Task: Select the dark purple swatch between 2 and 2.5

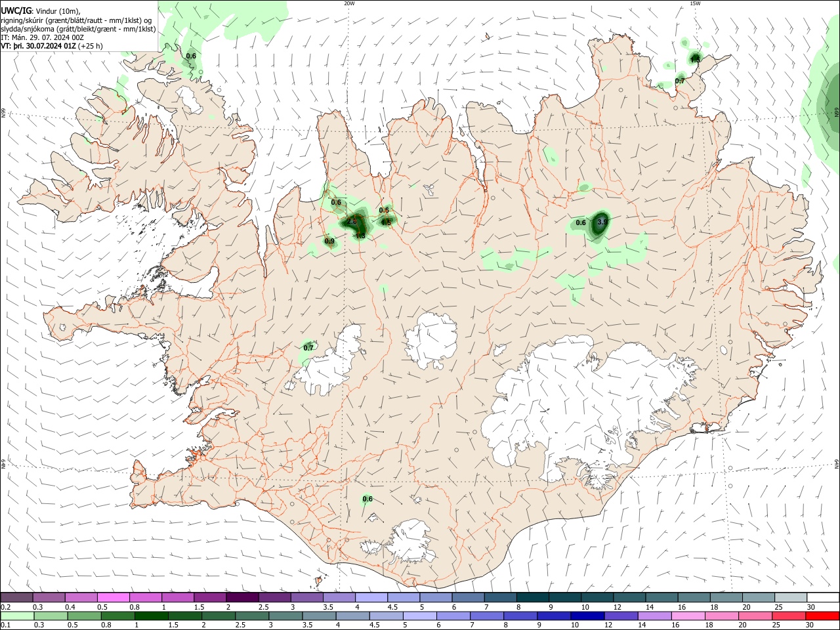Action: point(242,597)
